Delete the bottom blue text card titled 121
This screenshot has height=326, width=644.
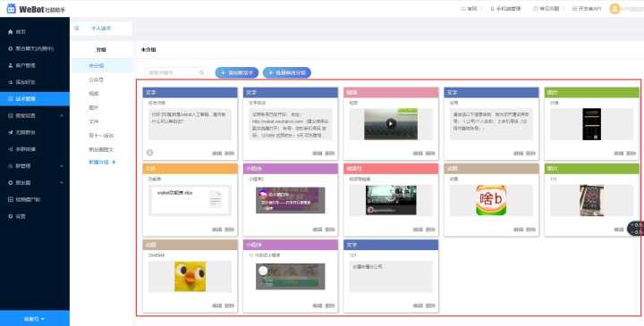[430, 305]
